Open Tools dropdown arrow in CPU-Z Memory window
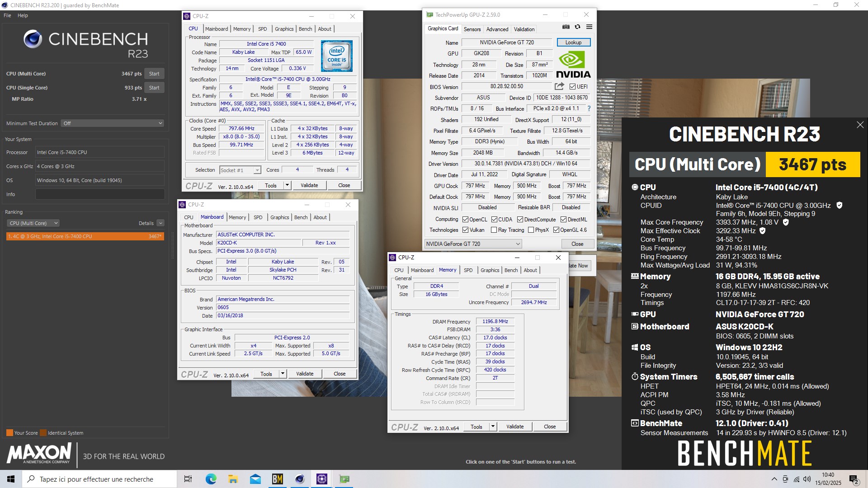 492,427
